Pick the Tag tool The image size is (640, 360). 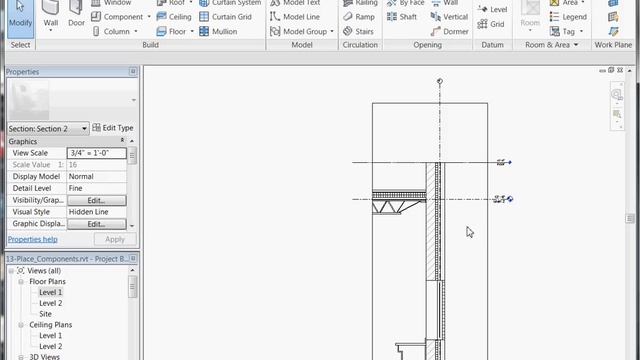[562, 31]
